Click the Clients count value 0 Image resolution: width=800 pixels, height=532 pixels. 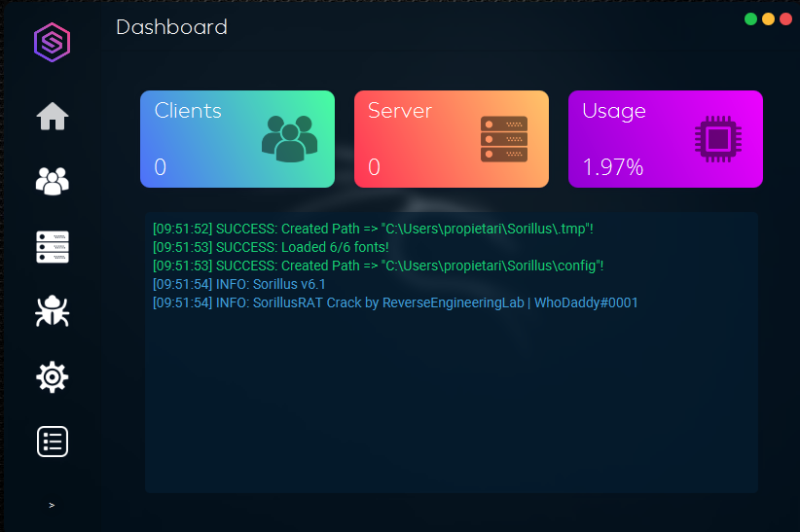pyautogui.click(x=161, y=167)
